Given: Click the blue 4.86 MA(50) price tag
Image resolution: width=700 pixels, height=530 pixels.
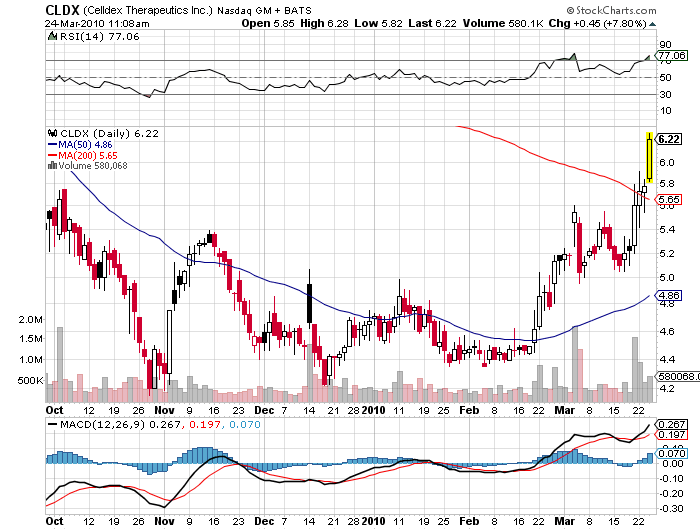Looking at the screenshot, I should click(668, 296).
